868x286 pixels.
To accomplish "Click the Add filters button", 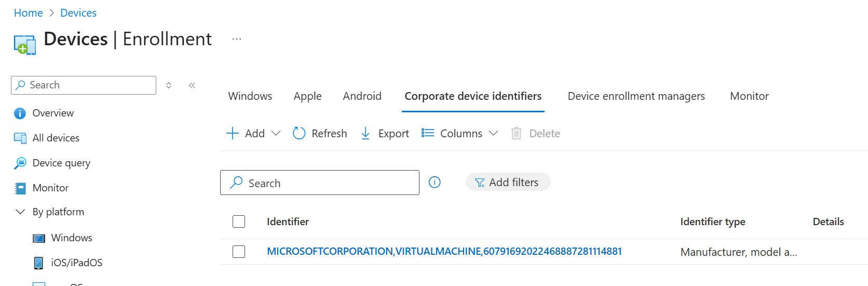I will (x=508, y=182).
